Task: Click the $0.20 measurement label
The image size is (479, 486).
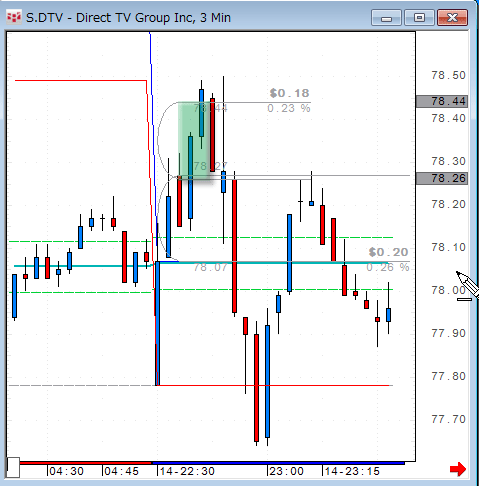Action: 388,252
